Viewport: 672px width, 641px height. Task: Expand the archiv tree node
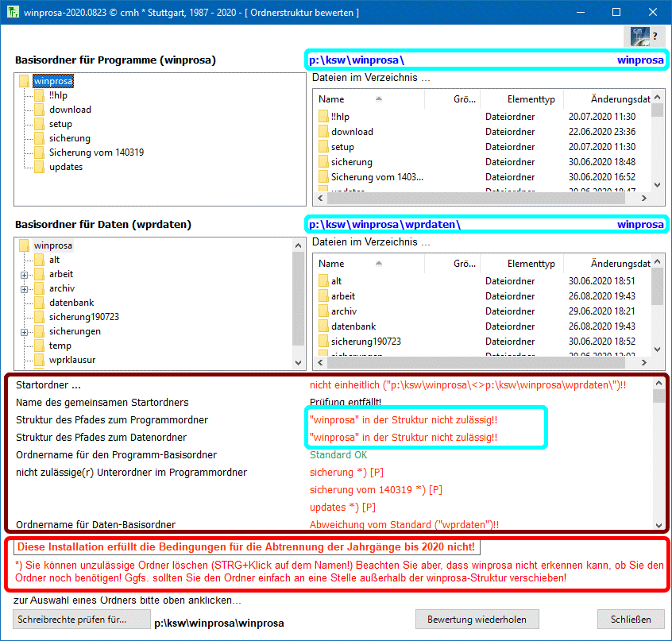(25, 288)
